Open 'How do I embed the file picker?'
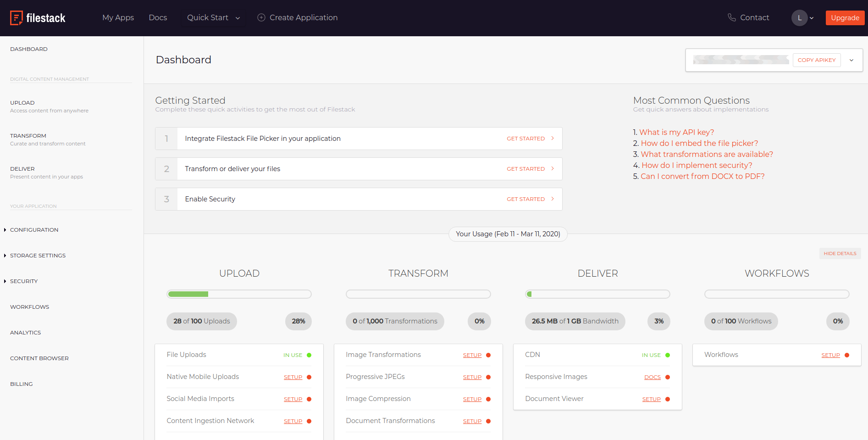Image resolution: width=868 pixels, height=440 pixels. click(699, 143)
